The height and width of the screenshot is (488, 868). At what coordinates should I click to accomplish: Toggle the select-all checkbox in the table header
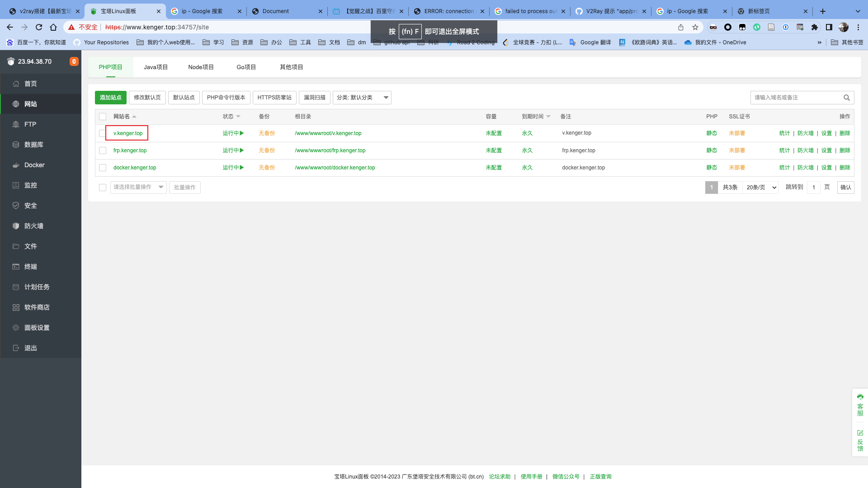[103, 117]
